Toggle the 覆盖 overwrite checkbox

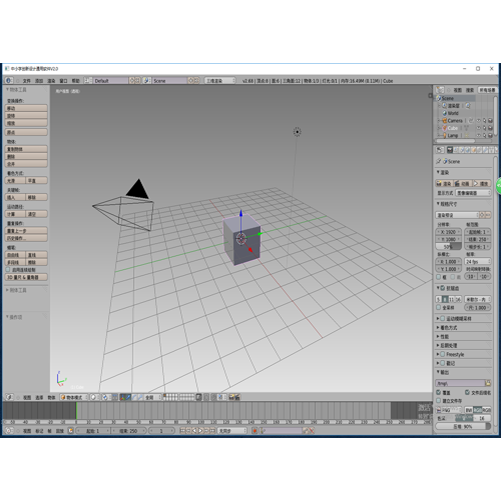[439, 393]
